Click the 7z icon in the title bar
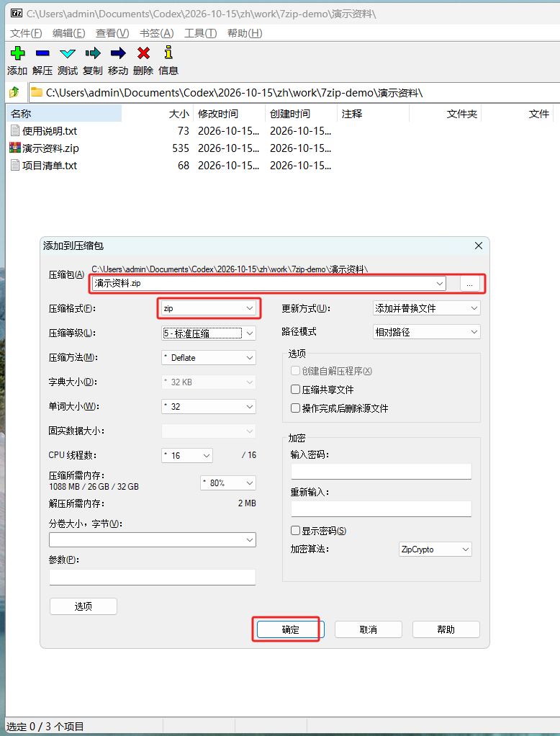 [x=17, y=13]
